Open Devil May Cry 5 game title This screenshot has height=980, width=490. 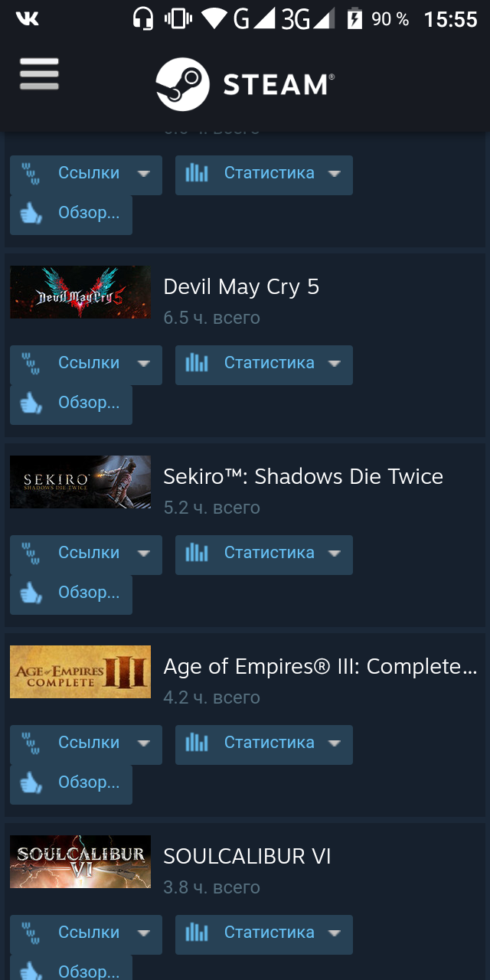coord(241,286)
